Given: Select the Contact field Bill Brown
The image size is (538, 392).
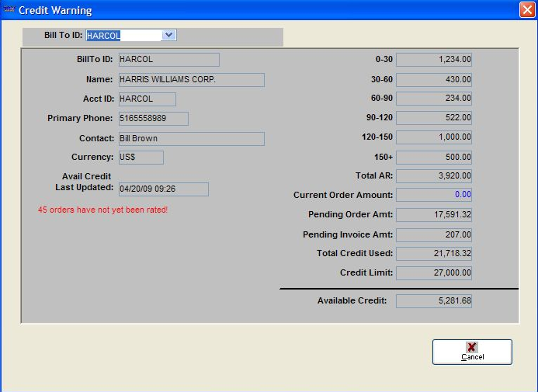Looking at the screenshot, I should click(x=190, y=139).
